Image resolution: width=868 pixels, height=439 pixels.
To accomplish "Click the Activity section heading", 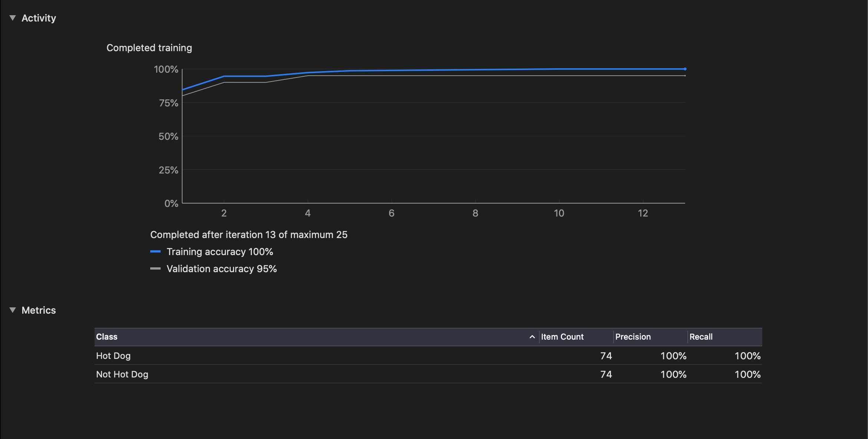I will (x=39, y=18).
